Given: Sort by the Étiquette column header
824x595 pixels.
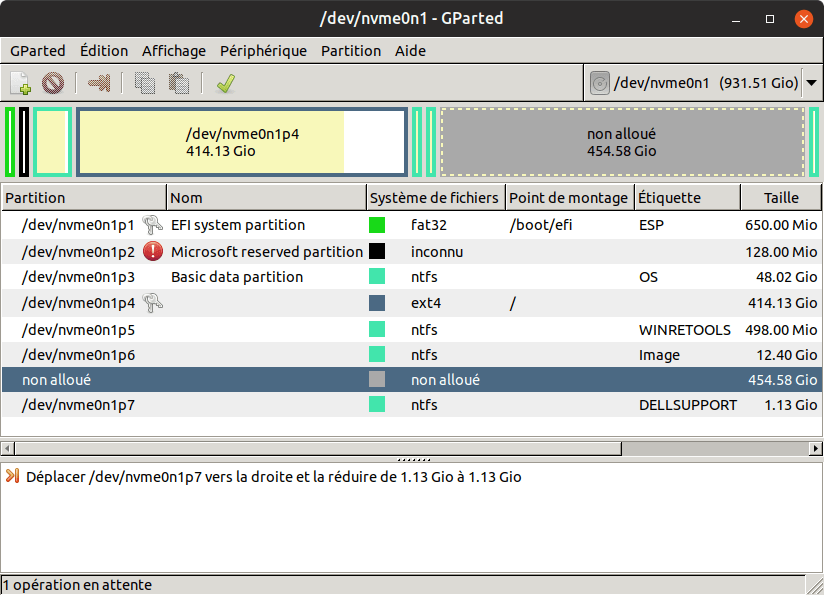Looking at the screenshot, I should [688, 198].
